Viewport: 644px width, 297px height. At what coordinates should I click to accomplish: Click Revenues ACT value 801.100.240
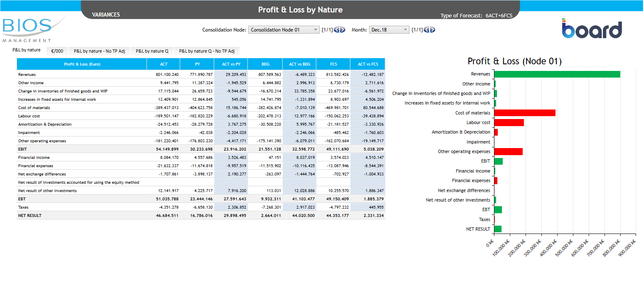pos(167,75)
